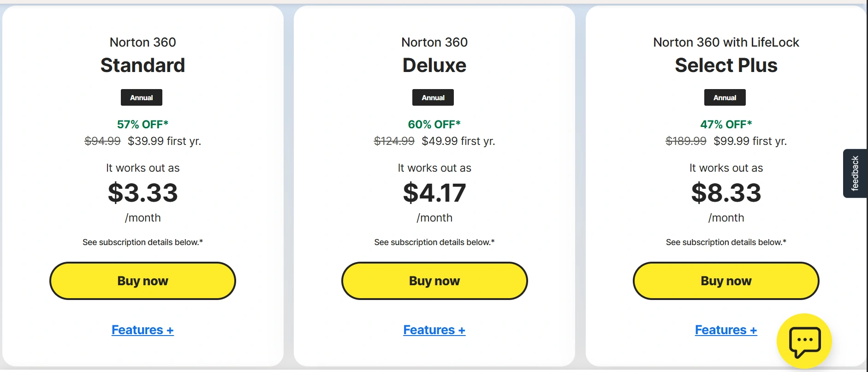Click the $3.33 monthly price
The width and height of the screenshot is (868, 372).
pyautogui.click(x=143, y=192)
